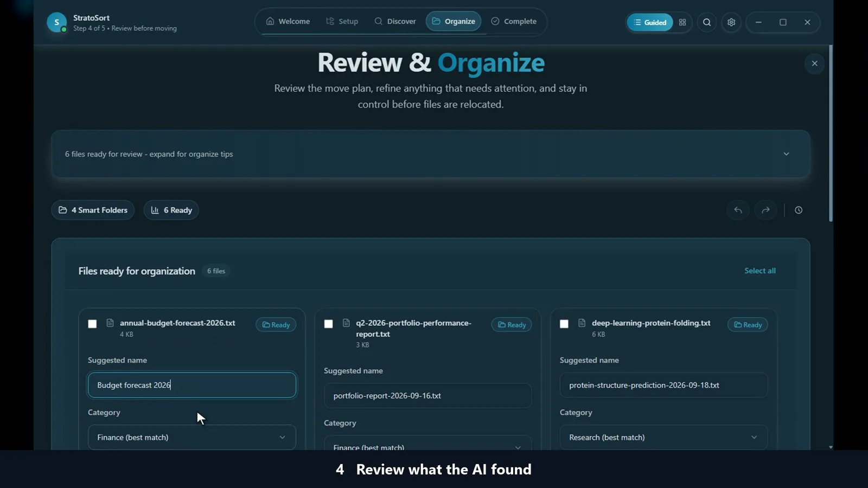The width and height of the screenshot is (868, 488).
Task: Click the redo arrow icon
Action: (765, 210)
